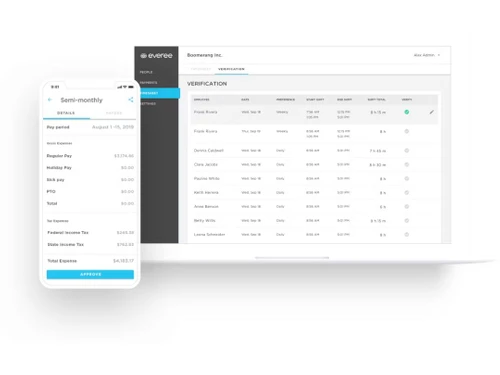Click the Sick pay row on the phone
This screenshot has width=500, height=375.
pos(90,180)
